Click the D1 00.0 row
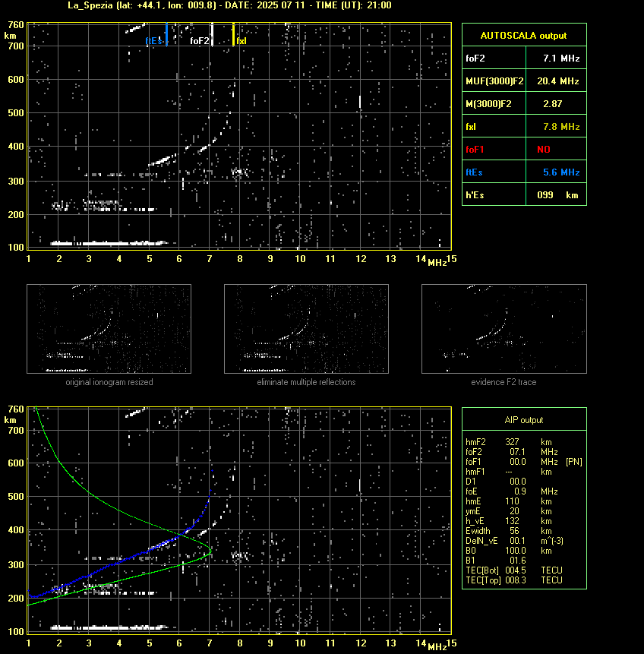The height and width of the screenshot is (654, 644). [x=495, y=482]
